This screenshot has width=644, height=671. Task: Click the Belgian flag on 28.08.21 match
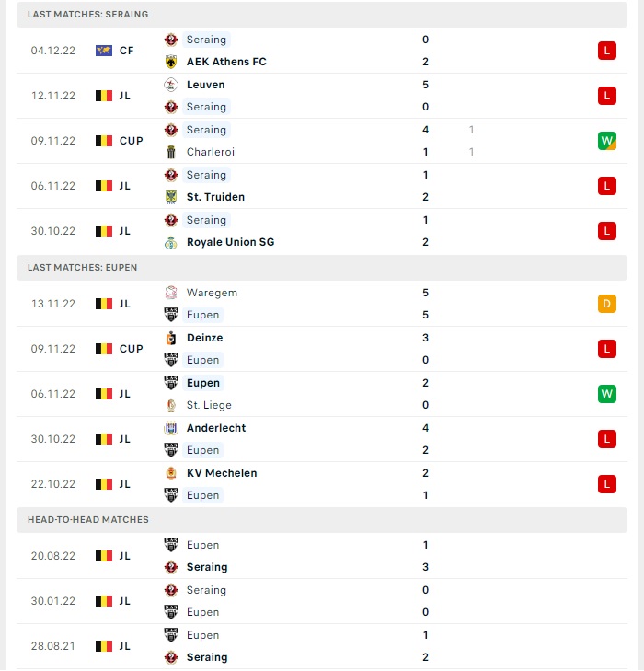(104, 646)
